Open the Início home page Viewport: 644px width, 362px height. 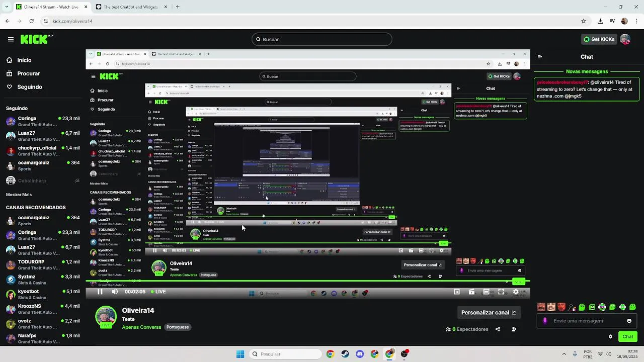pos(19,60)
